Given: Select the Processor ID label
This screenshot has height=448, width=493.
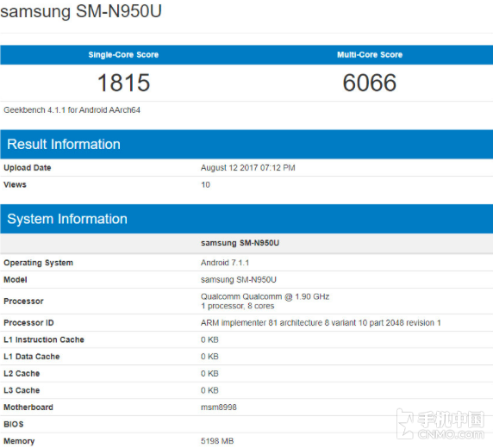Looking at the screenshot, I should coord(28,323).
